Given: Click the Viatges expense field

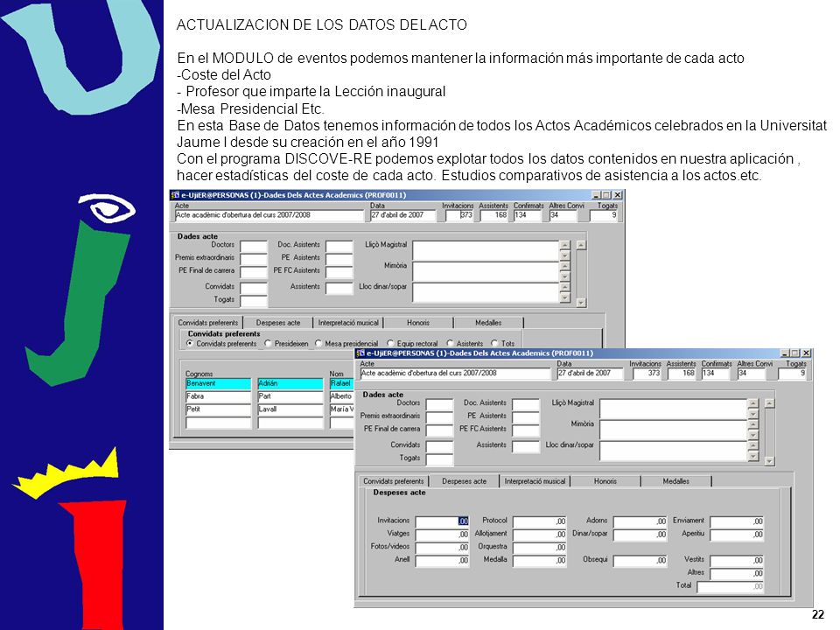Looking at the screenshot, I should click(442, 534).
